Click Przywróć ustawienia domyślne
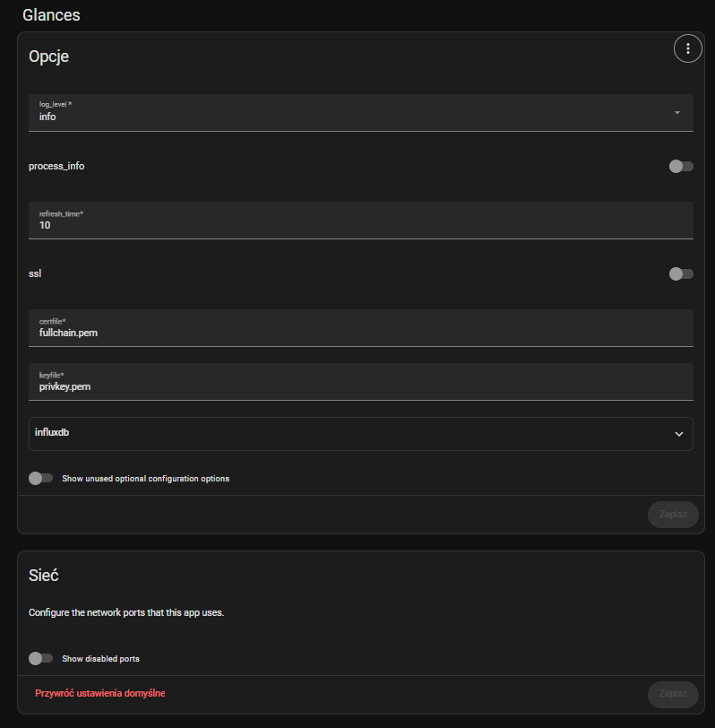This screenshot has height=728, width=715. (x=99, y=693)
